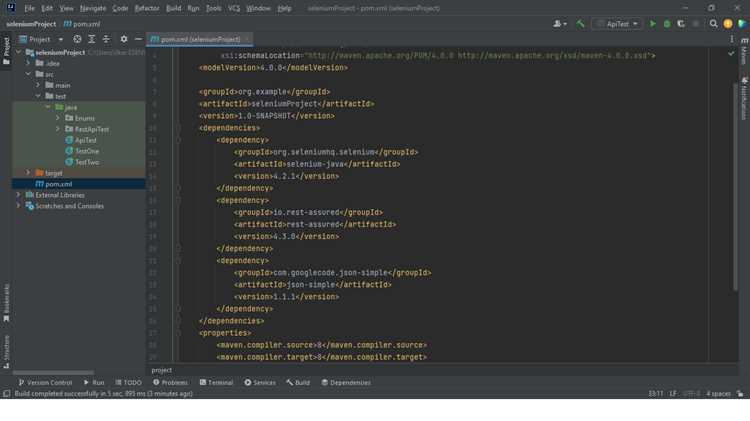
Task: Open the Refactor menu
Action: tap(146, 8)
